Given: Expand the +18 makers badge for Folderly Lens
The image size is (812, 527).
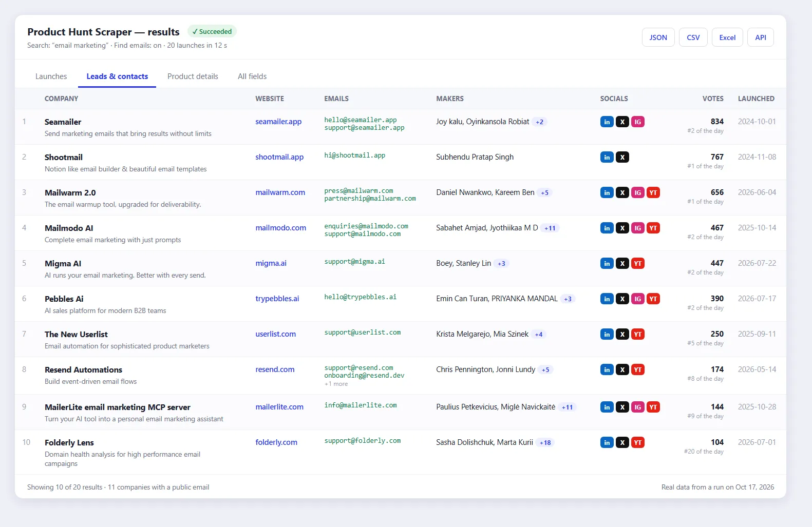Looking at the screenshot, I should point(545,443).
